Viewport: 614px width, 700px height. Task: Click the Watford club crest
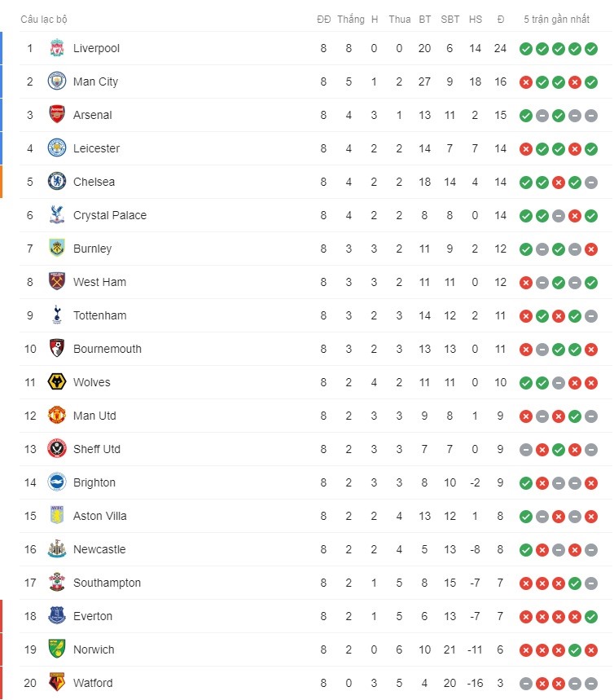57,683
